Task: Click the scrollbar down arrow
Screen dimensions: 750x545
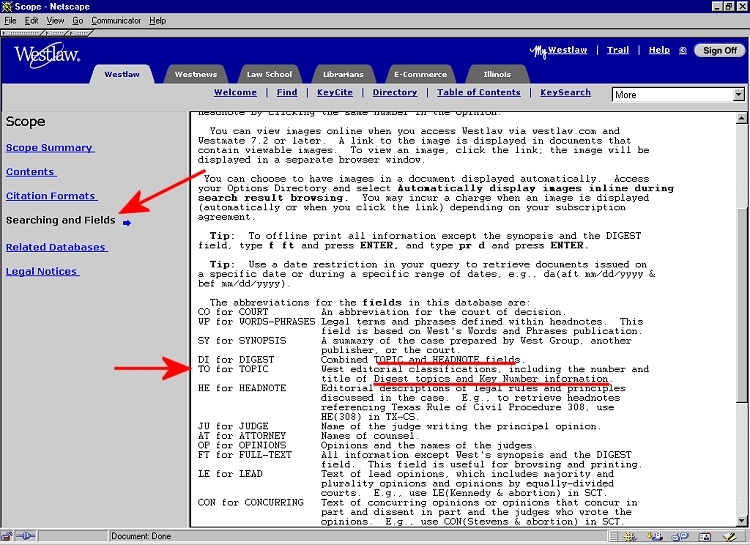Action: tap(741, 521)
